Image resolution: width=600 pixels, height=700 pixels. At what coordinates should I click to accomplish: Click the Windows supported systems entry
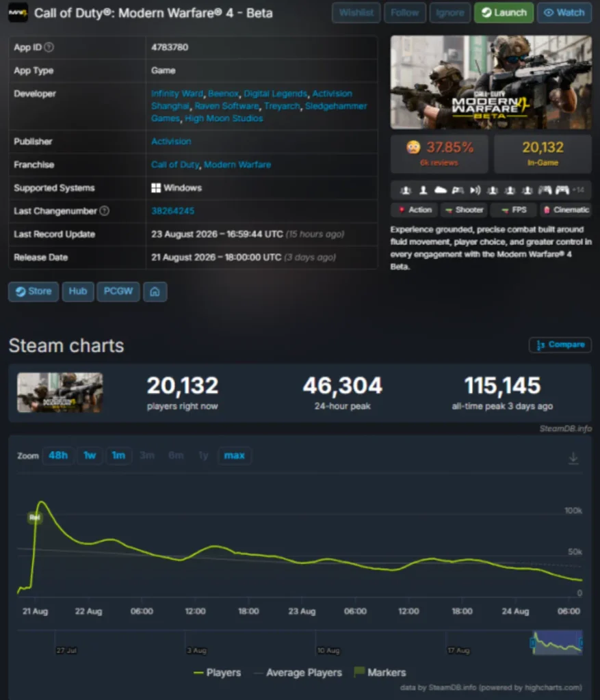[177, 188]
